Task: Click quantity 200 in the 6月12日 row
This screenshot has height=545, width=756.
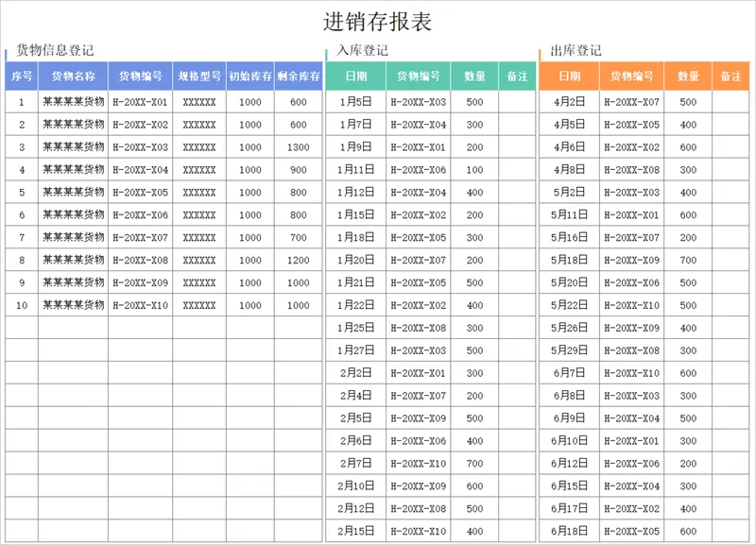Action: coord(688,463)
